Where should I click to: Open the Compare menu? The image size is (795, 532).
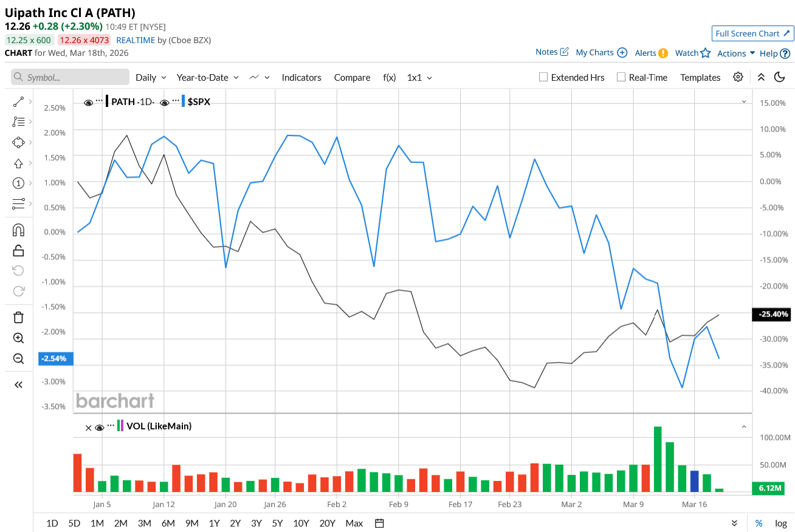352,77
